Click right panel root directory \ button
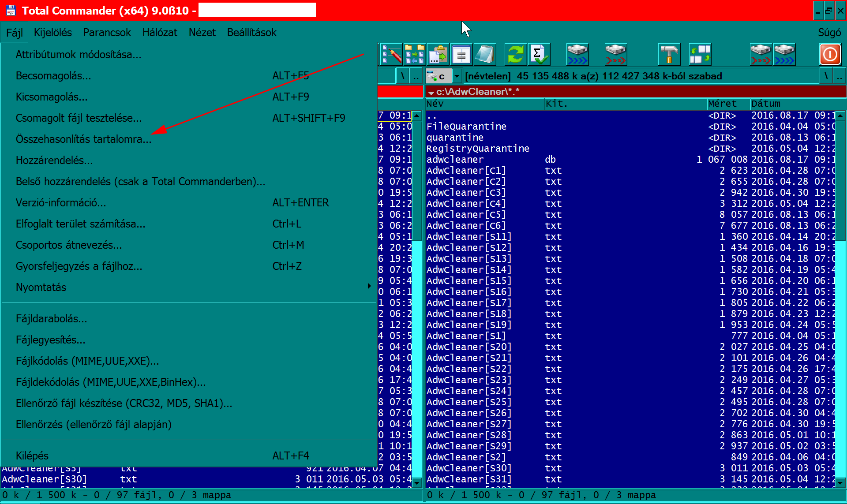 pos(826,76)
